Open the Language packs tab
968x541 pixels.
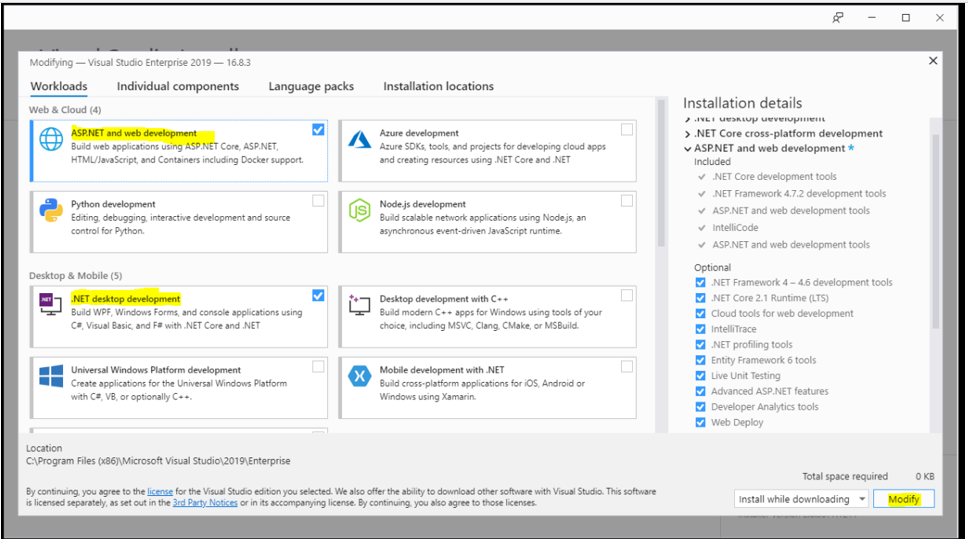pos(311,86)
